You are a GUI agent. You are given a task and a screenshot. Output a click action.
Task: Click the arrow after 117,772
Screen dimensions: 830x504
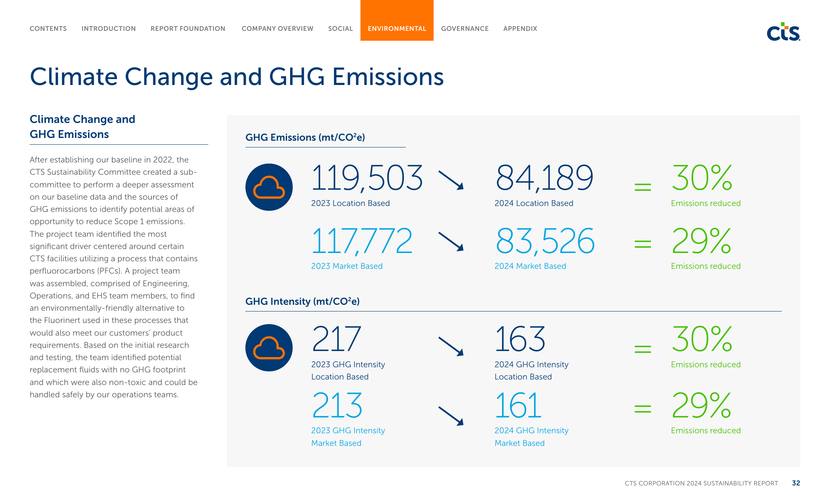451,242
